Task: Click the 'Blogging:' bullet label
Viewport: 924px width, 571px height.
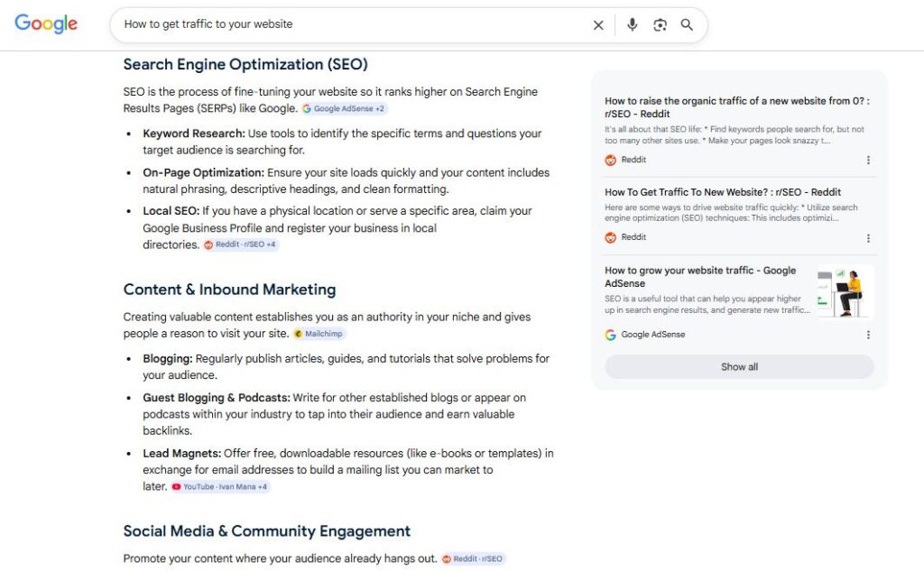Action: pyautogui.click(x=167, y=359)
